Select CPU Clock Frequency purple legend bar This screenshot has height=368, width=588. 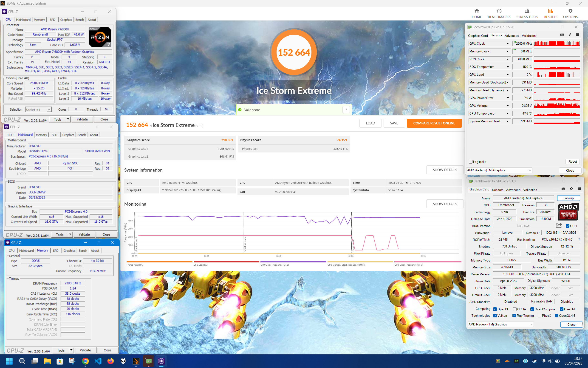293,262
